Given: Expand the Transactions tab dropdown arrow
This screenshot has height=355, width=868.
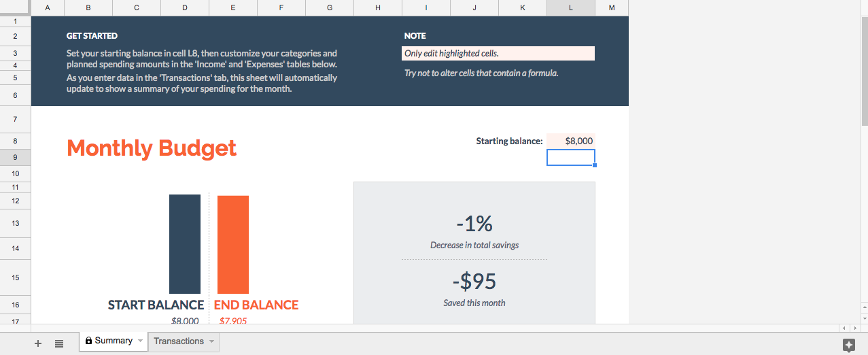Looking at the screenshot, I should [211, 341].
